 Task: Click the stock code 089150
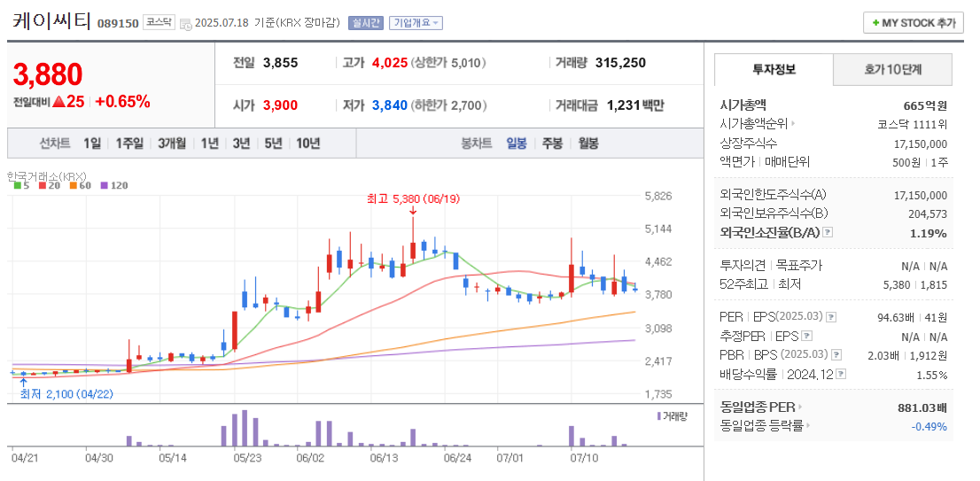(x=118, y=24)
